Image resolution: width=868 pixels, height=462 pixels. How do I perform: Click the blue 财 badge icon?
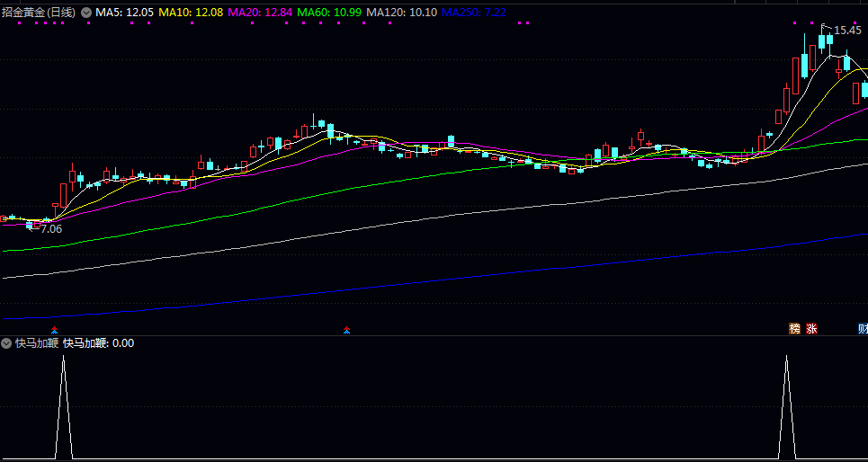pos(863,329)
